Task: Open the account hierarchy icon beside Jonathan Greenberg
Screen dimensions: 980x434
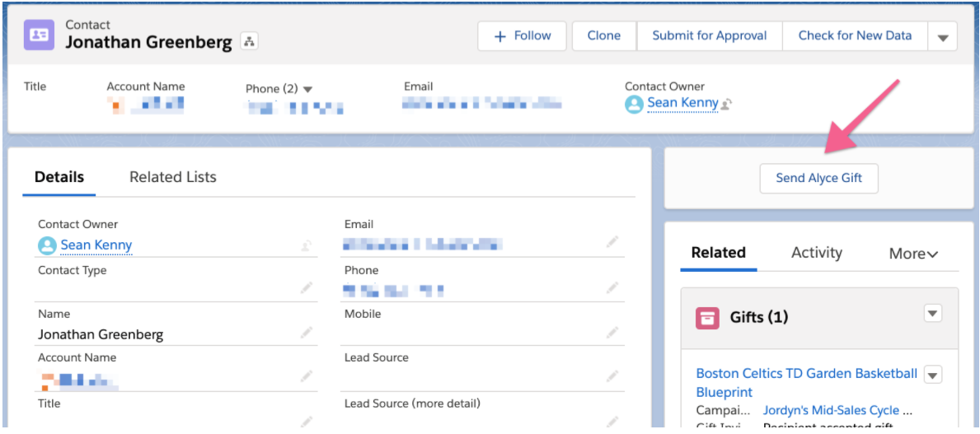Action: (250, 42)
